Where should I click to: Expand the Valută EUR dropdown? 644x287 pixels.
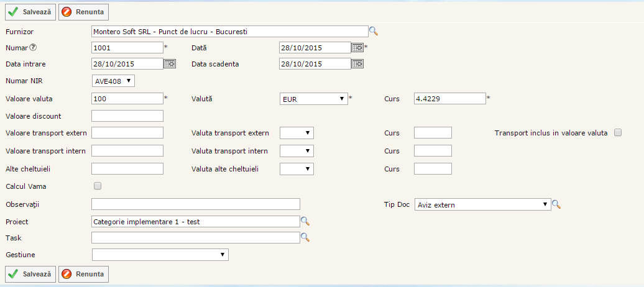(314, 99)
